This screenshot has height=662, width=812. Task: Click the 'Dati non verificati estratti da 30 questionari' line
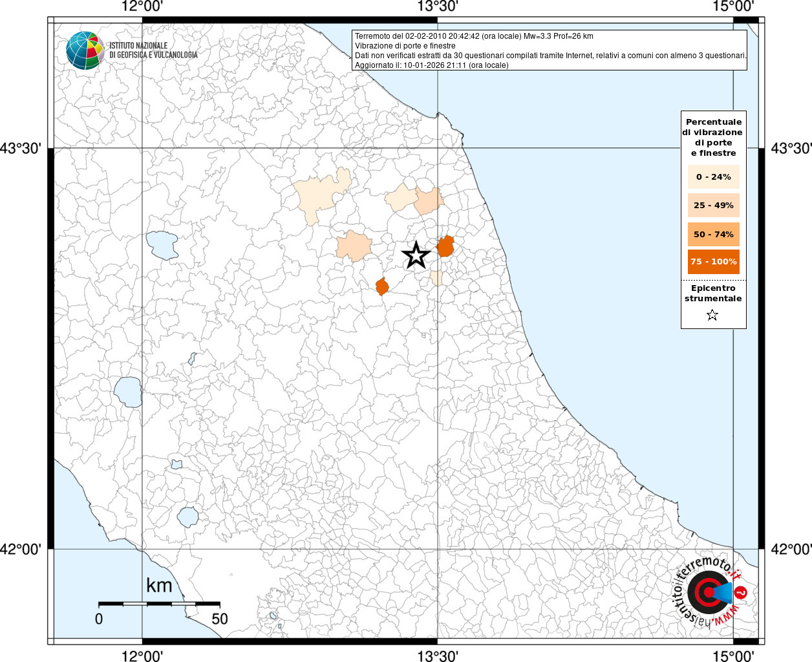click(x=551, y=56)
